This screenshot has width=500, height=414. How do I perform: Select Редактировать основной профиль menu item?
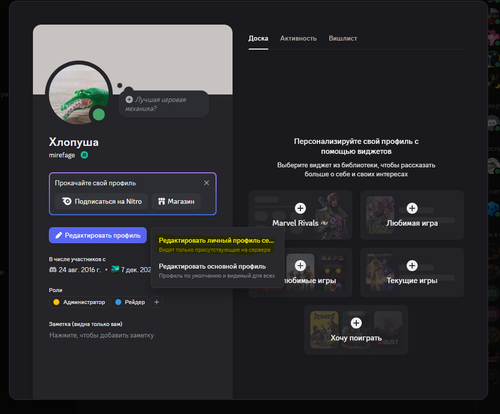point(217,271)
